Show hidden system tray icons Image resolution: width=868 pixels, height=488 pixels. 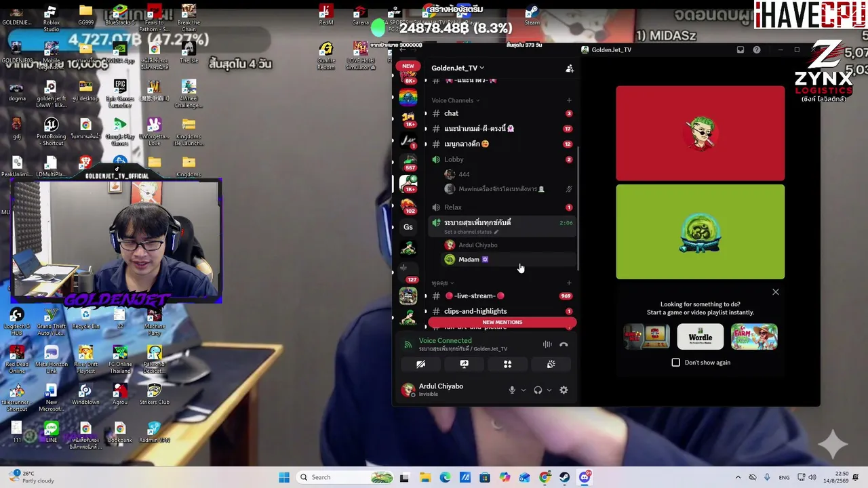pyautogui.click(x=738, y=477)
